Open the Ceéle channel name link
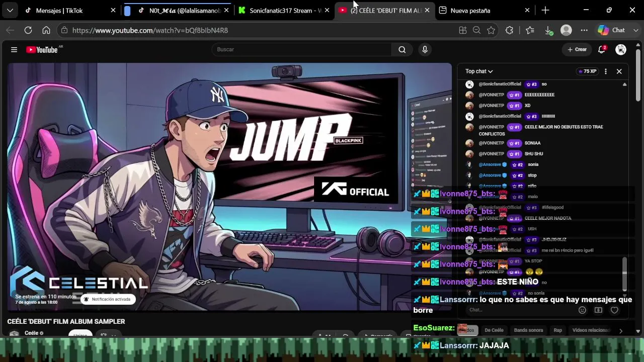The height and width of the screenshot is (362, 644). point(32,333)
